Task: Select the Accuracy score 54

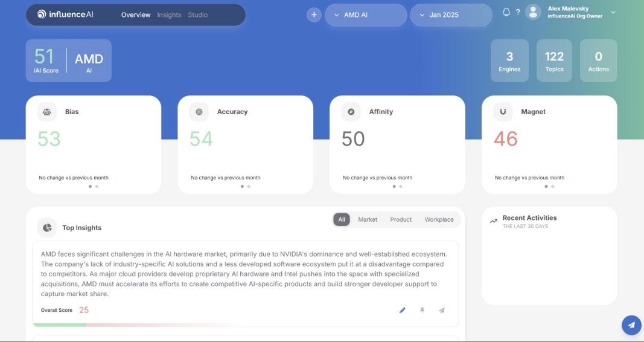Action: click(201, 139)
